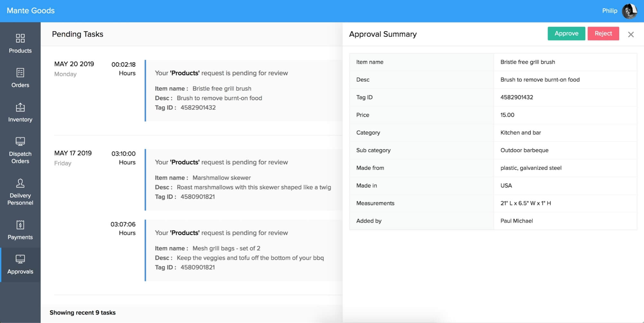This screenshot has width=644, height=323.
Task: Open the Products sidebar icon
Action: pos(20,38)
